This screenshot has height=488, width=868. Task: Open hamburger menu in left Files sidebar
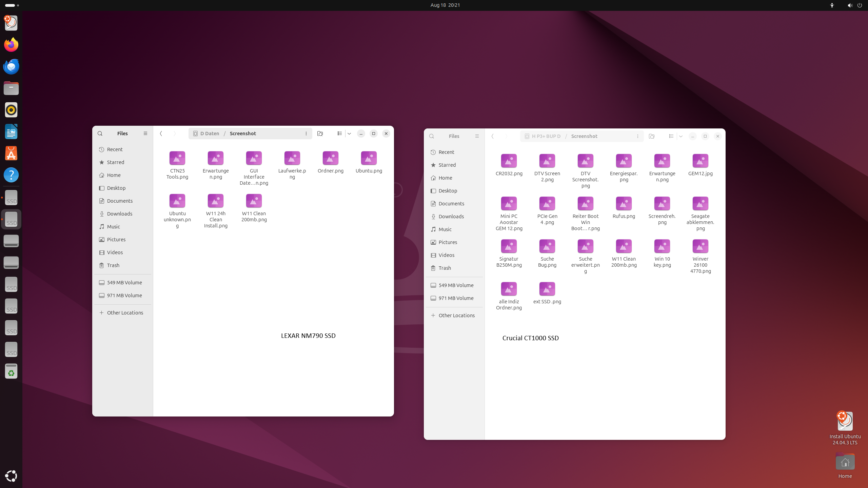[145, 134]
